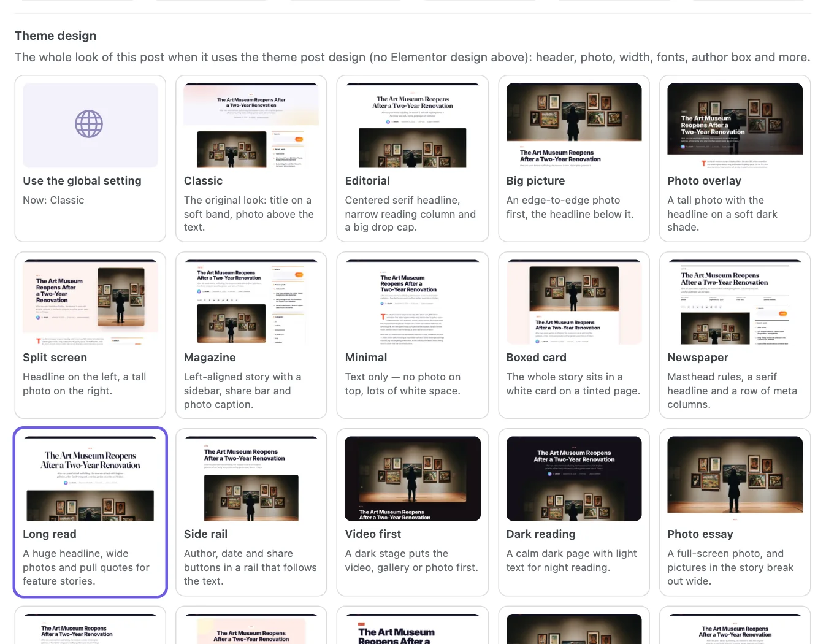Select the Magazine design title
826x644 pixels.
[210, 358]
